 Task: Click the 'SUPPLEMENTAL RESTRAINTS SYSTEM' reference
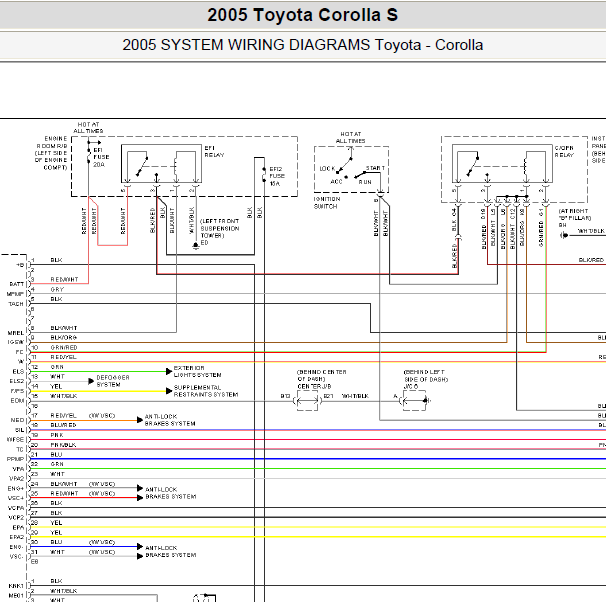tap(206, 391)
